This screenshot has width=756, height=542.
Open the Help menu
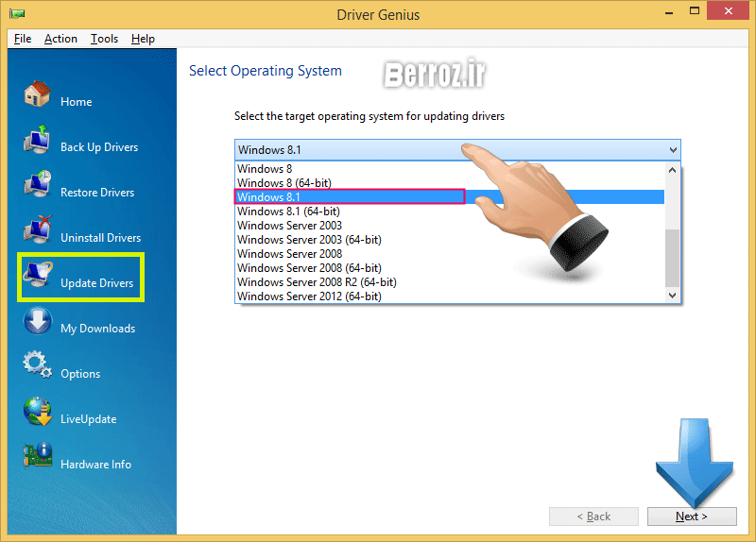(x=143, y=39)
